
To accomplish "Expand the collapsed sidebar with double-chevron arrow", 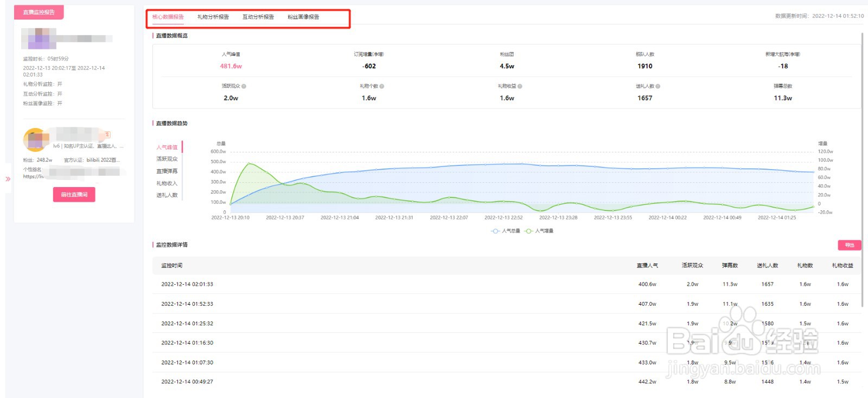I will pos(8,178).
